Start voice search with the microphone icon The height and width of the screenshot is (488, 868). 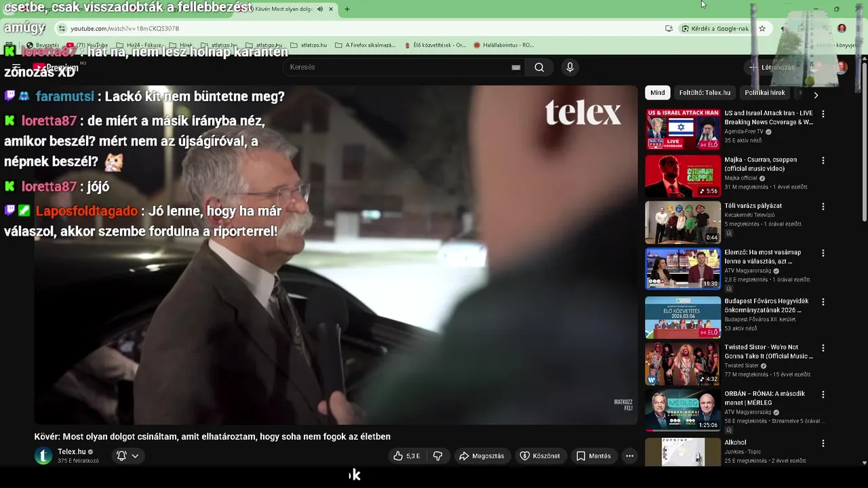tap(570, 67)
